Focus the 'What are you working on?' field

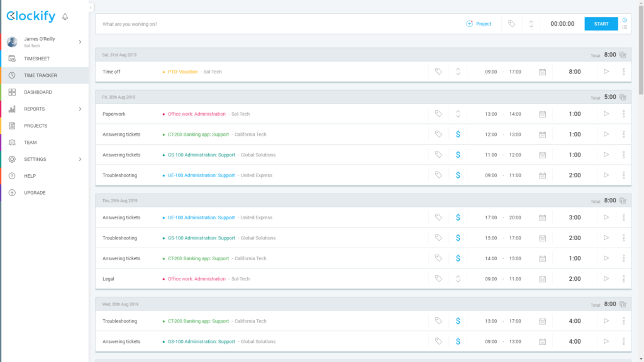279,25
